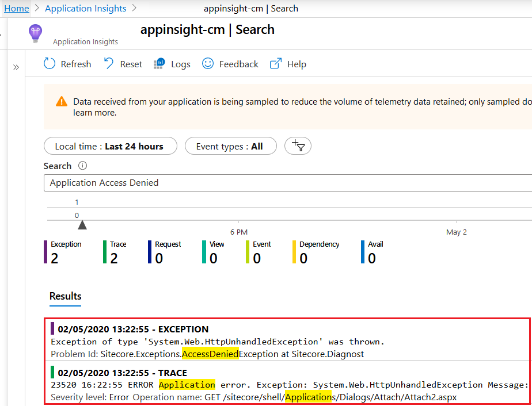Click 'Exception of type System.Web.HttpUnhandledException' line
The image size is (532, 406).
click(x=218, y=342)
